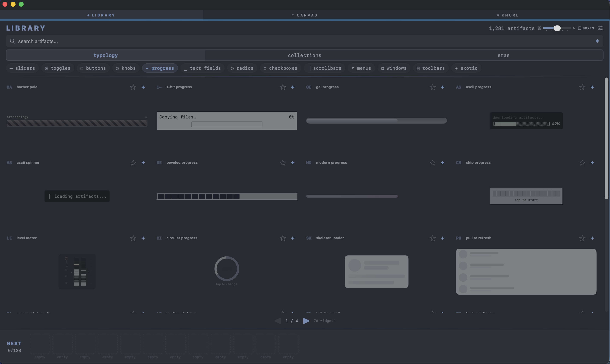Star the skeleton loader widget
The height and width of the screenshot is (364, 610).
coord(433,238)
